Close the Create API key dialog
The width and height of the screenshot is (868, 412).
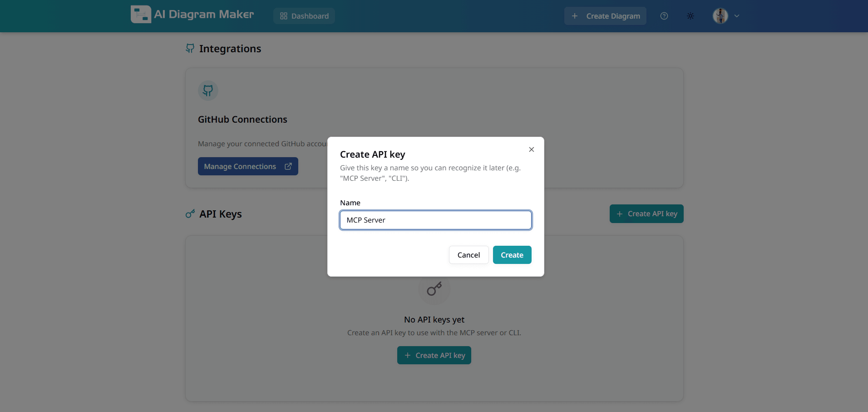(x=531, y=149)
